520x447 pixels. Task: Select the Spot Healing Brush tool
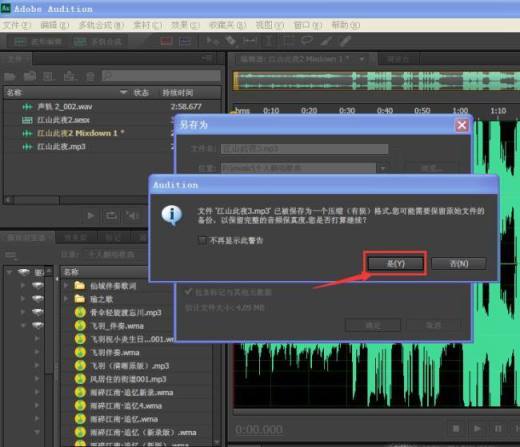[x=345, y=41]
